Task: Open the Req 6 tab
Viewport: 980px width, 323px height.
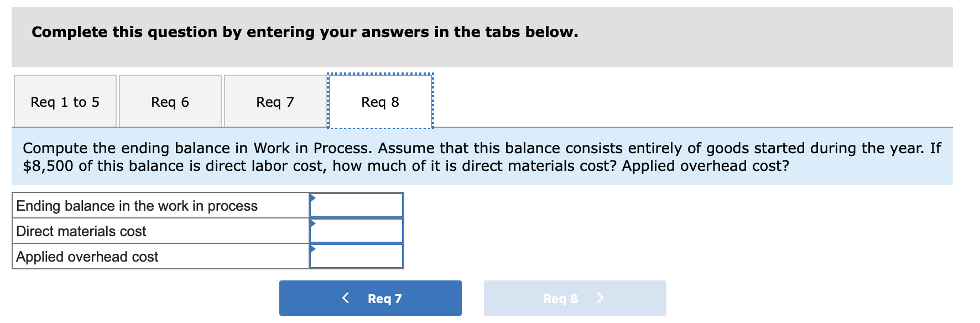Action: pos(170,101)
